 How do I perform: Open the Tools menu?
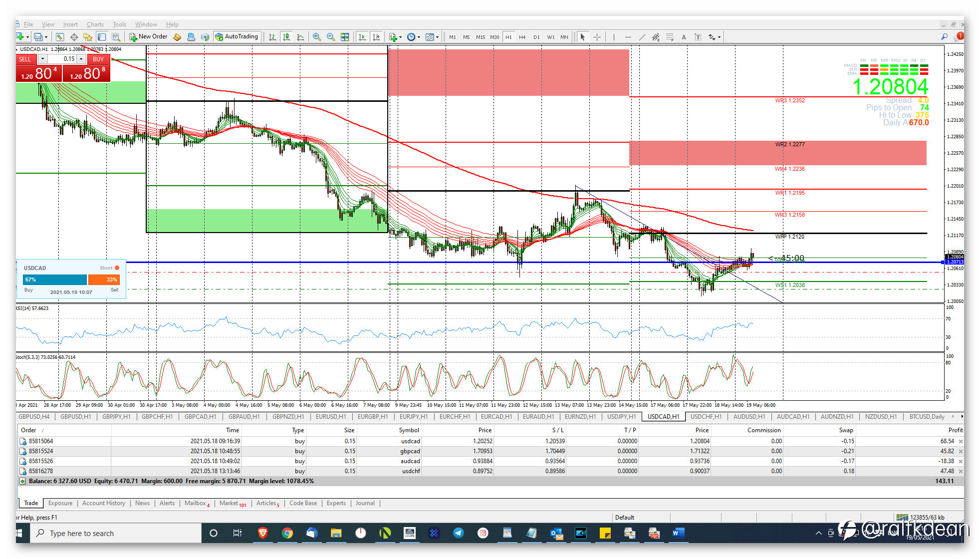point(119,24)
